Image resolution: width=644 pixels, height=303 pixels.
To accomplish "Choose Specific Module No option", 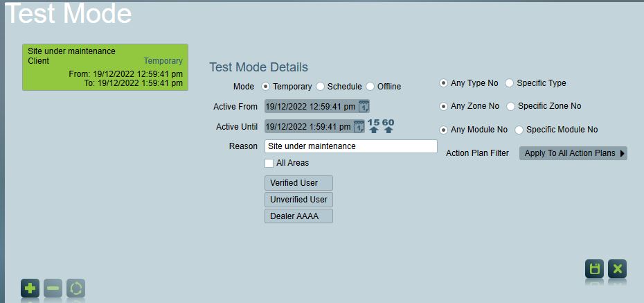I will [x=519, y=130].
